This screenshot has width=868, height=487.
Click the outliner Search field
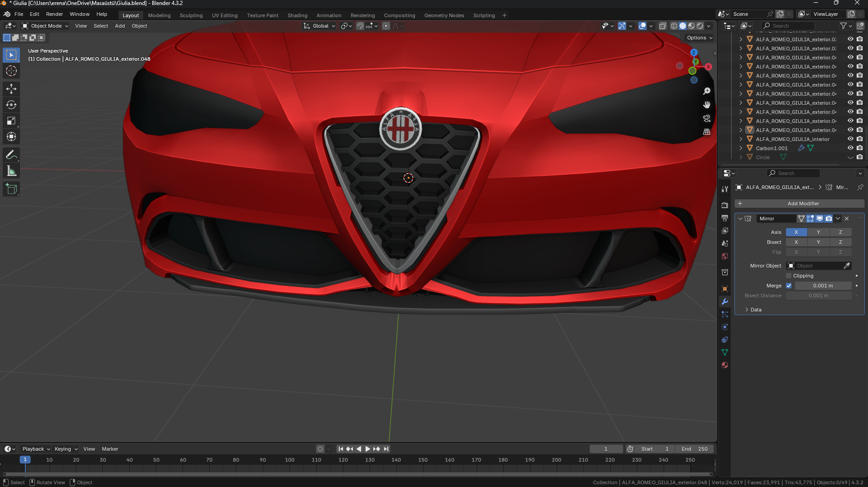click(788, 26)
